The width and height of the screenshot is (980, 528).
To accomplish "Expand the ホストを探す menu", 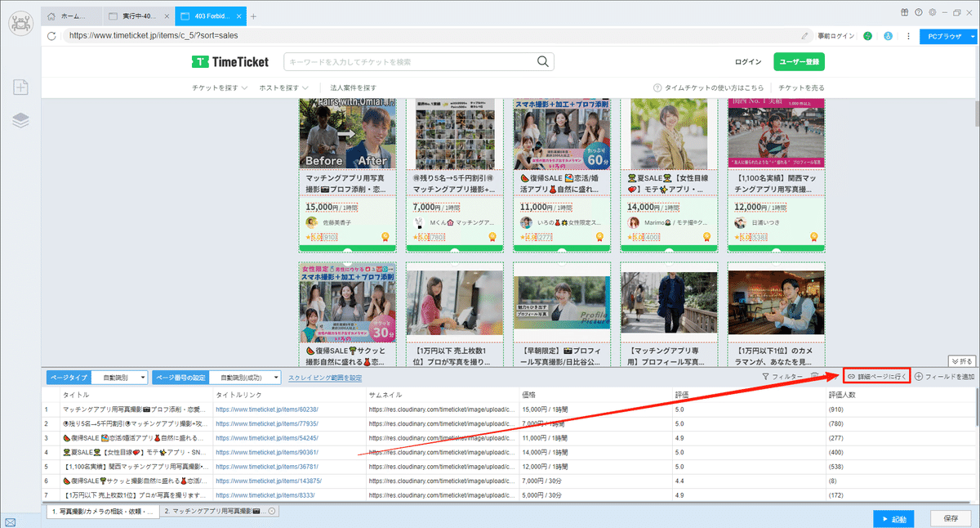I will tap(283, 87).
